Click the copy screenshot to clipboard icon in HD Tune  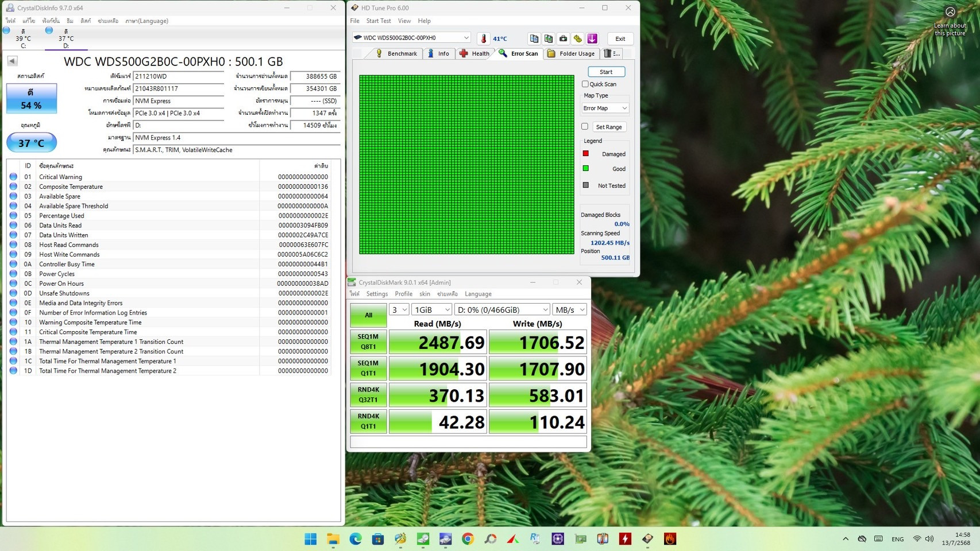(x=549, y=38)
